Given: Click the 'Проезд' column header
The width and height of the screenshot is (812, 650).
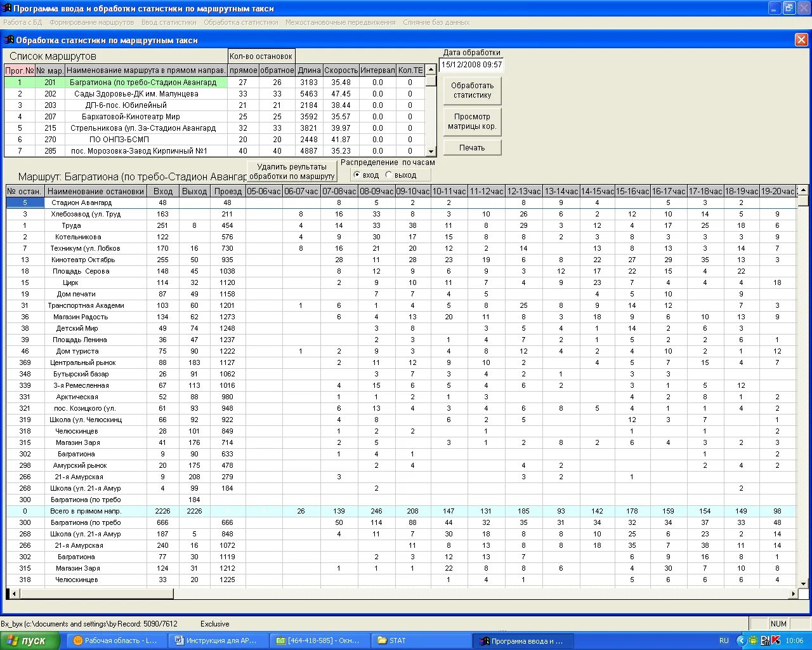Looking at the screenshot, I should [228, 191].
